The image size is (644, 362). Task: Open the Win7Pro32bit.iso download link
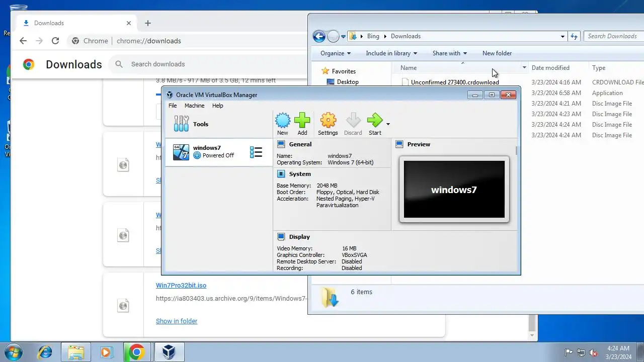tap(181, 285)
